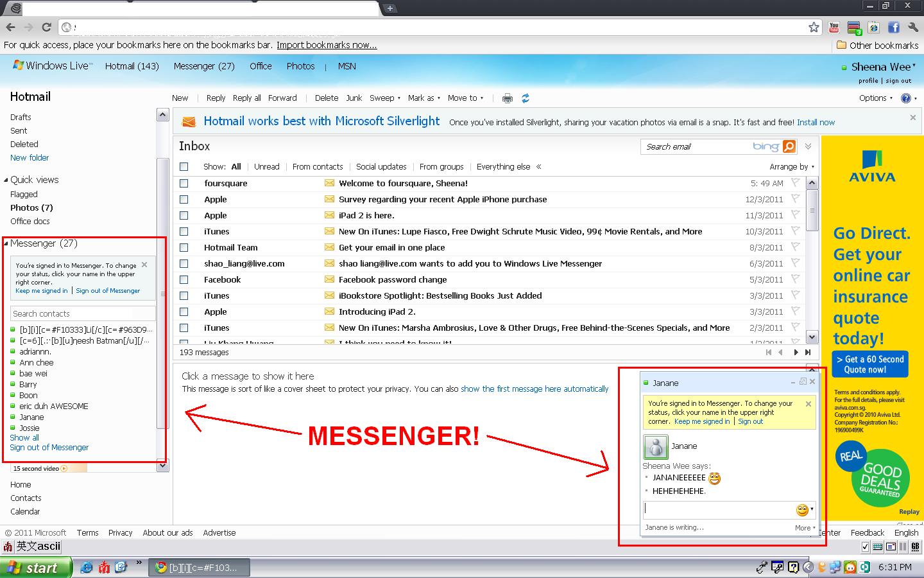Click the Aviva '60 Second Quote' button
924x578 pixels.
[x=870, y=364]
